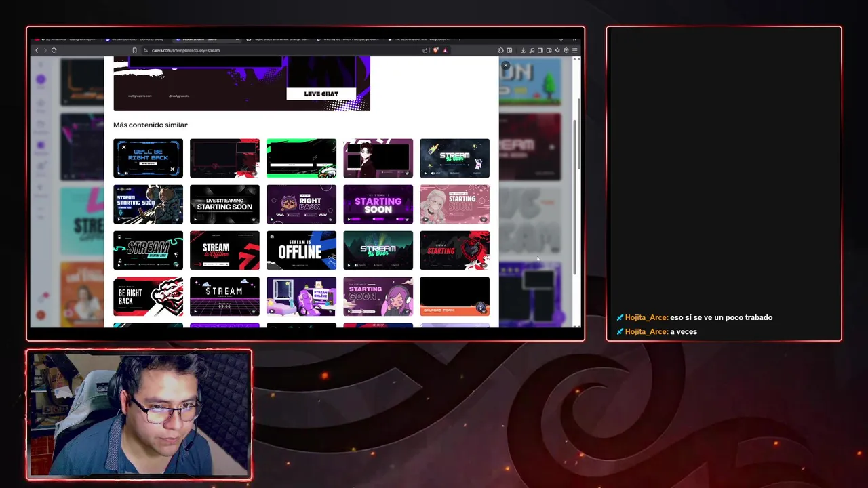Focus the canva.com address bar
The height and width of the screenshot is (488, 868).
[x=285, y=50]
